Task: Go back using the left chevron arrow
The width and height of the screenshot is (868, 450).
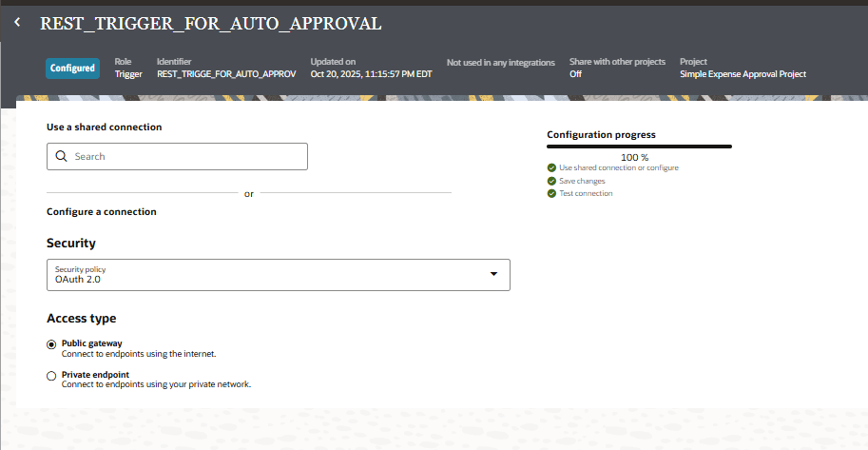Action: point(18,22)
